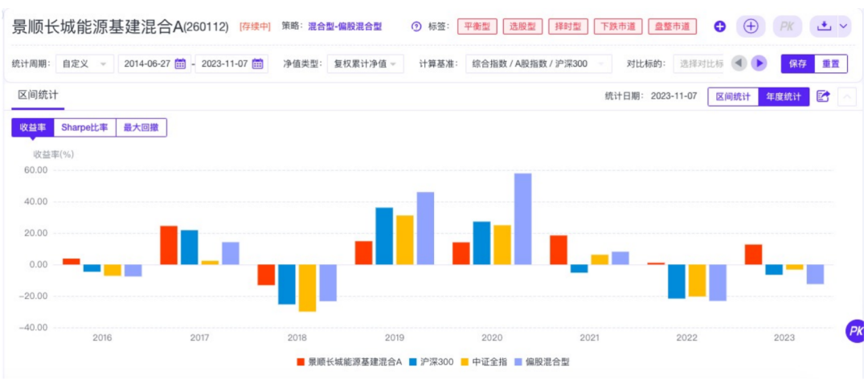Go to the next period arrow
The height and width of the screenshot is (392, 868).
(x=759, y=63)
